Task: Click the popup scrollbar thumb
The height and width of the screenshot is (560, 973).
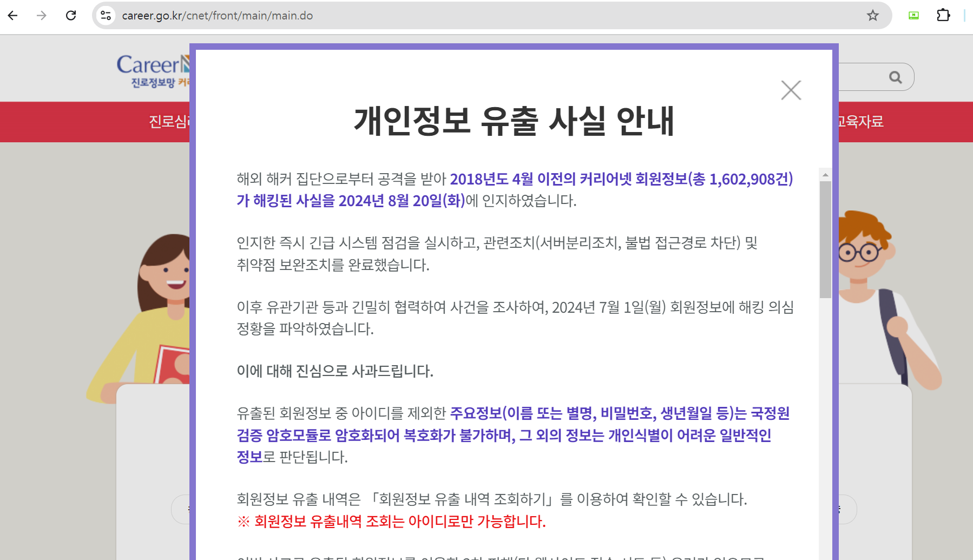Action: pyautogui.click(x=825, y=240)
